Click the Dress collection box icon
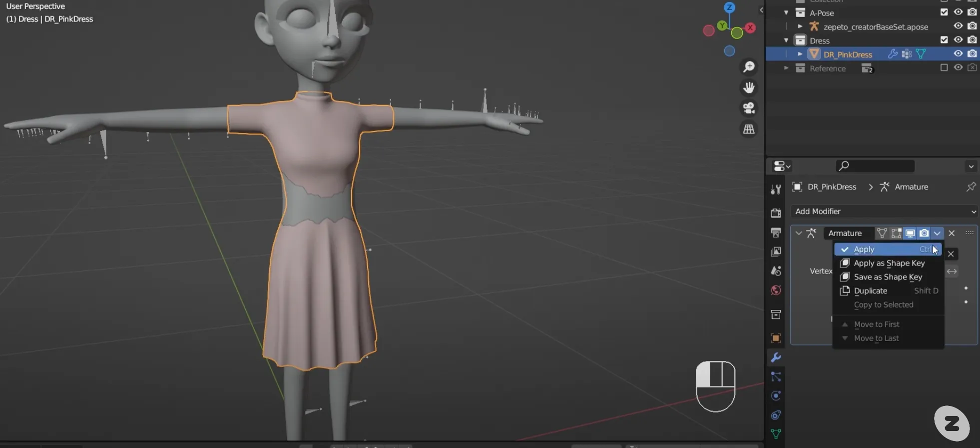The image size is (980, 448). [800, 40]
